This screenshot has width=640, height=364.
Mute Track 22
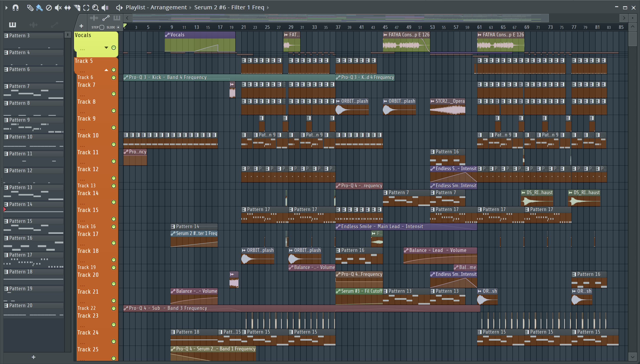(114, 308)
